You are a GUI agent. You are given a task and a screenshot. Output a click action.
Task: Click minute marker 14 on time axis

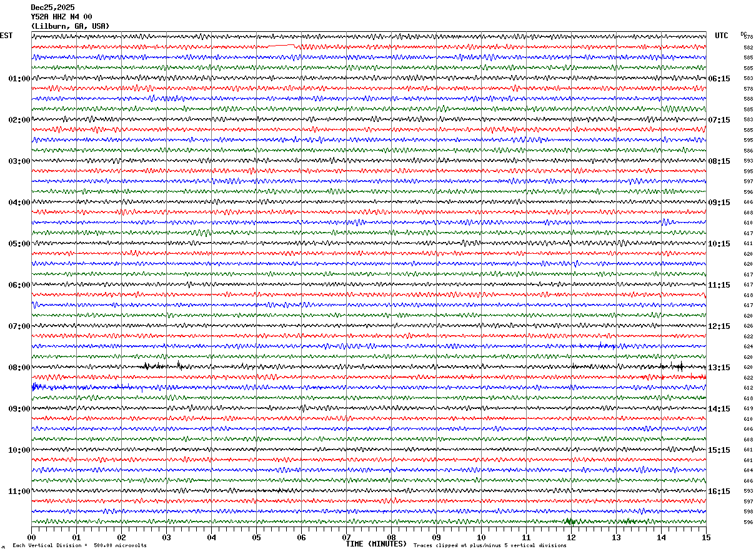tap(661, 537)
